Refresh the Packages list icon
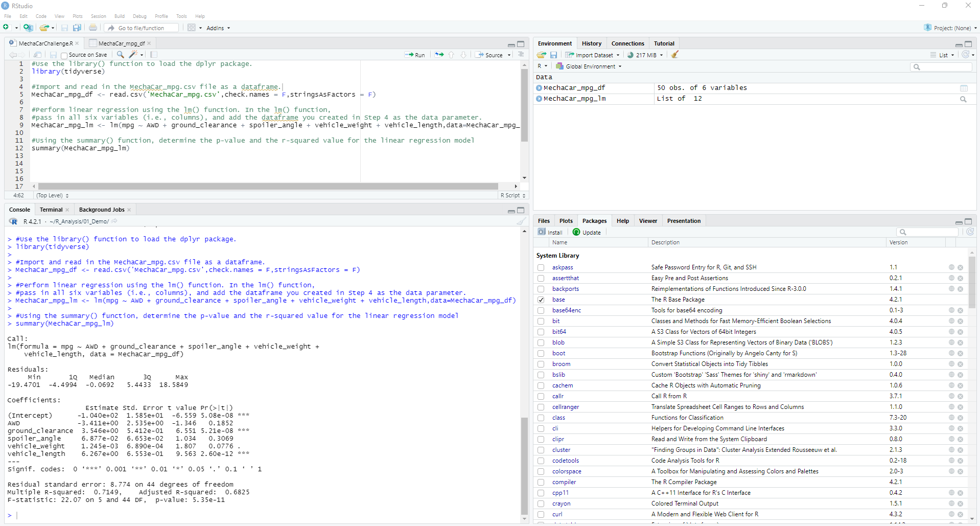The width and height of the screenshot is (980, 526). coord(970,232)
